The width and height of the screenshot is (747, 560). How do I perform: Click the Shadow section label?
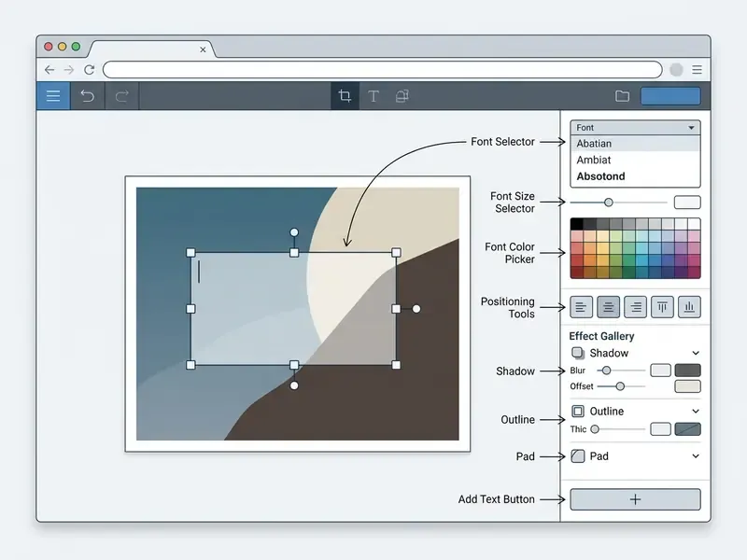[x=609, y=353]
